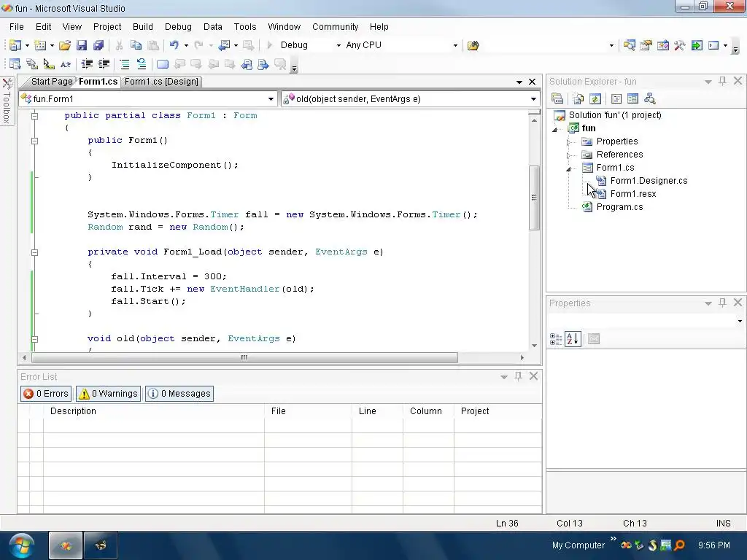Click the Windows Start orb
The width and height of the screenshot is (747, 560).
click(21, 545)
